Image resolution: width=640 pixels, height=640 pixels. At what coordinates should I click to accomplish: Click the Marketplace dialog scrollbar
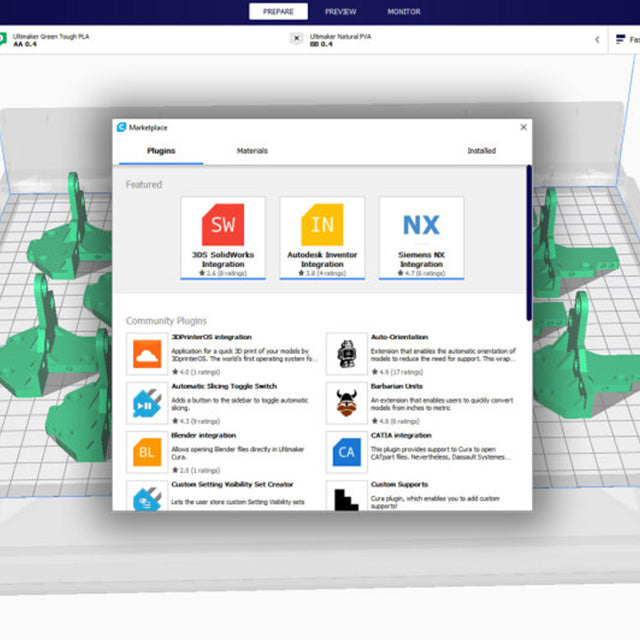(529, 243)
